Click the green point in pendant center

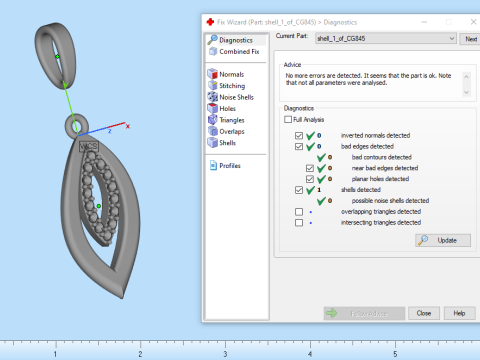(x=99, y=206)
